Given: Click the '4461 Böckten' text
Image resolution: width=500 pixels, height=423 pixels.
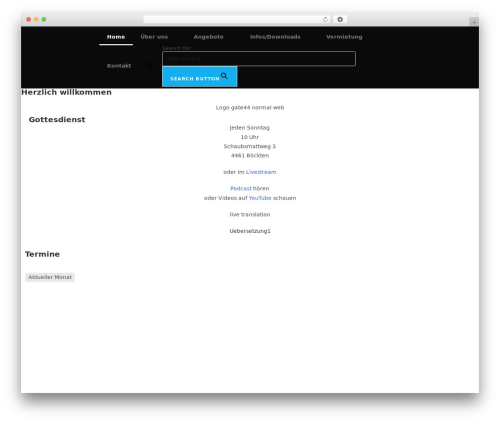Looking at the screenshot, I should pos(250,156).
